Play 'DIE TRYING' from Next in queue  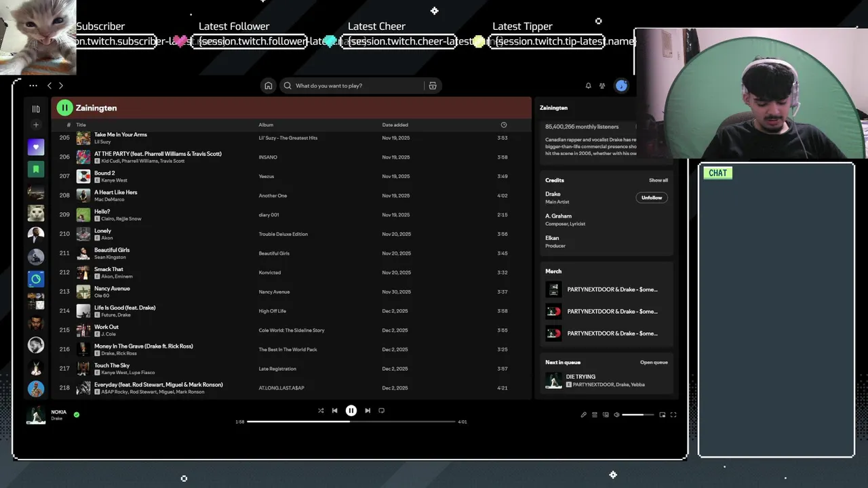point(607,380)
